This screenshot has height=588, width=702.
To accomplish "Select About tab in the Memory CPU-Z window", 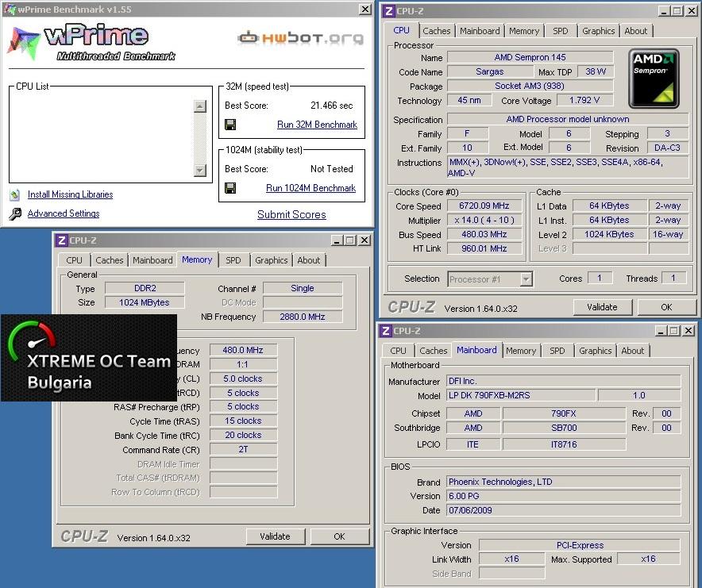I will [308, 260].
